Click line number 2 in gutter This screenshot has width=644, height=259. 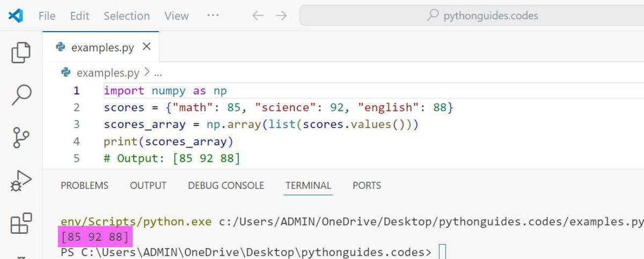coord(76,108)
